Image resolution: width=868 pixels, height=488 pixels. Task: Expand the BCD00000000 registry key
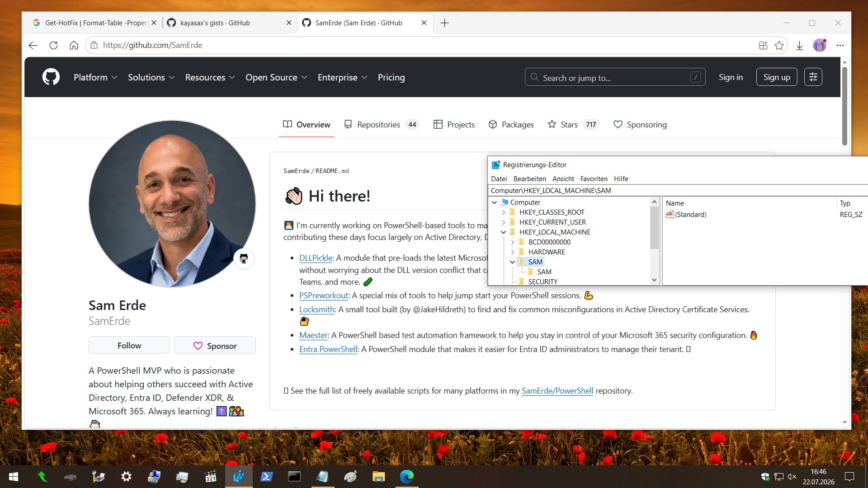click(513, 242)
